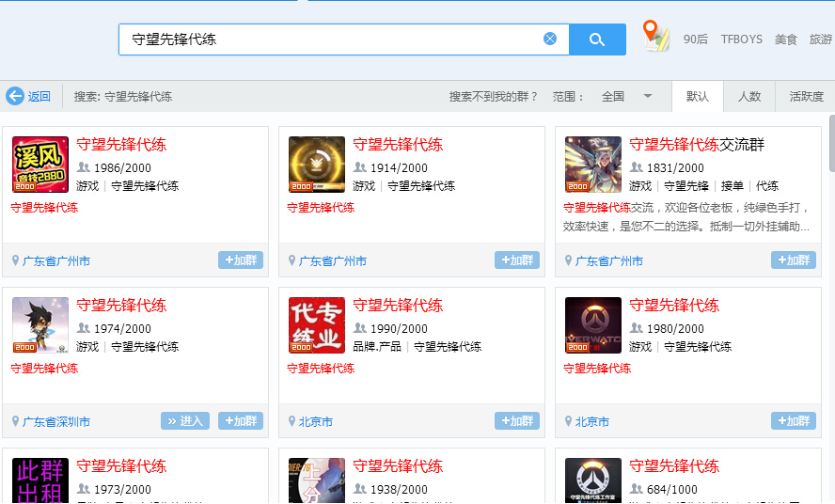Open the Mercy avatar of 交流群
This screenshot has height=504, width=835.
[x=592, y=165]
